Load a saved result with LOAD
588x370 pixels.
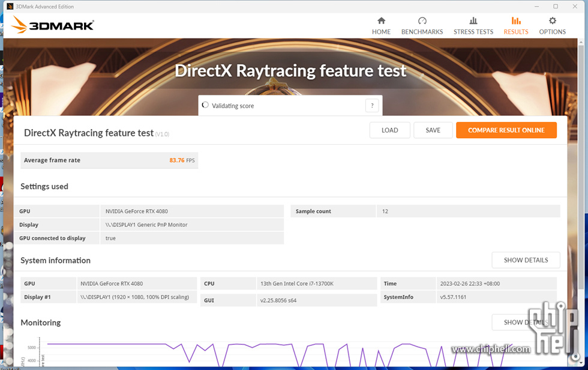point(389,130)
